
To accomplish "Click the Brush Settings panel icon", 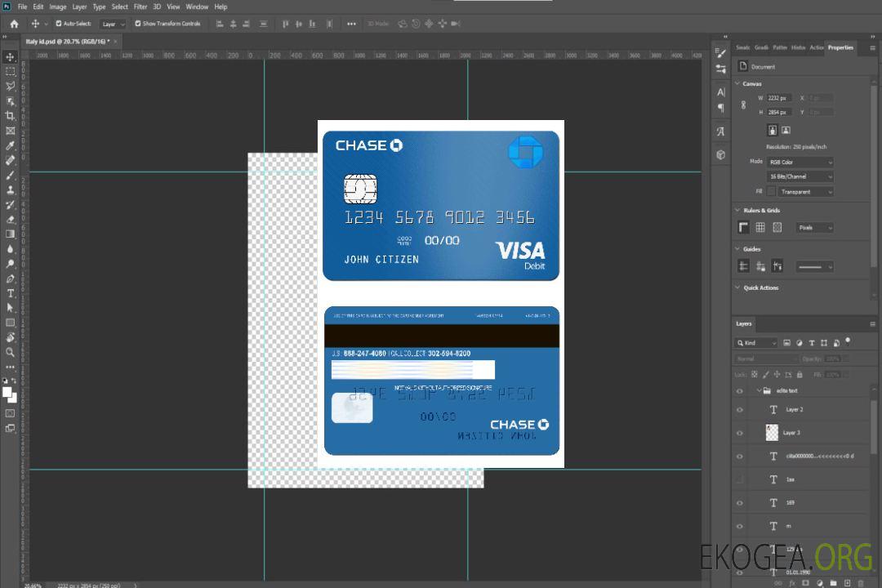I will click(721, 53).
